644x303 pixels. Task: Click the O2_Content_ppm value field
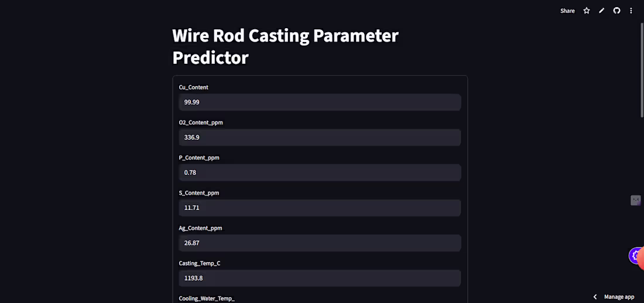coord(320,137)
